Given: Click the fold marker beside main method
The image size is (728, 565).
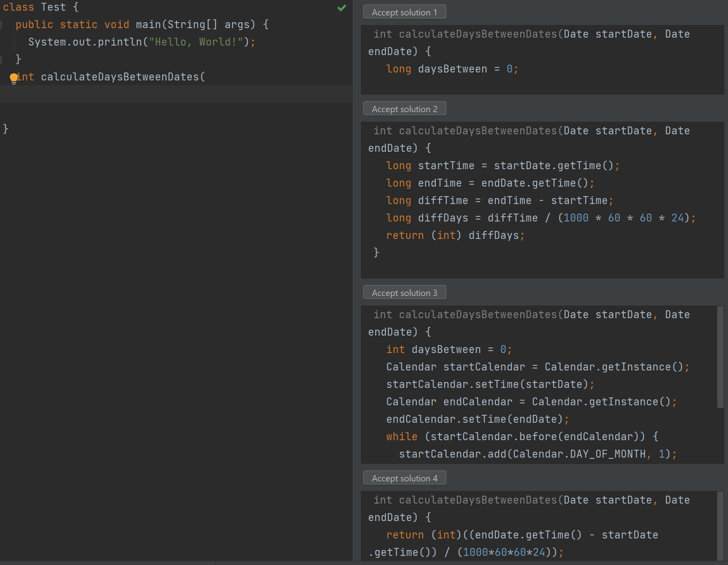Looking at the screenshot, I should click(1, 25).
